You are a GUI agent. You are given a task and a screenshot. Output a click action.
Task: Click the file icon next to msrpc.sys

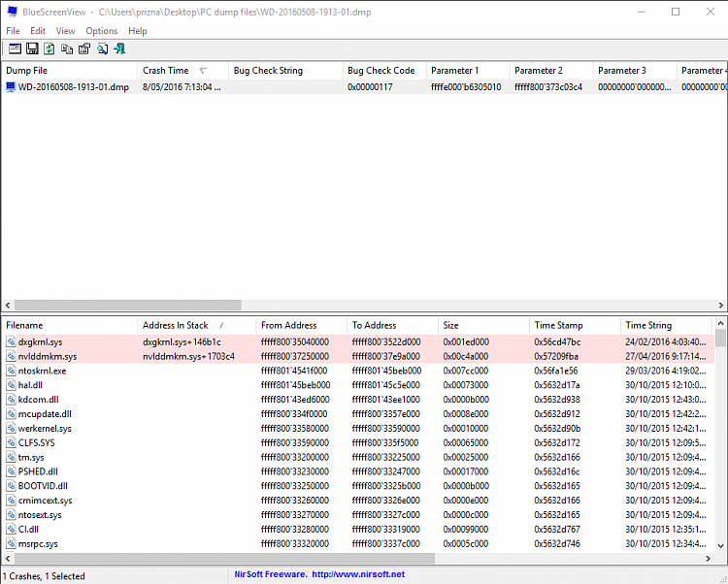[11, 543]
